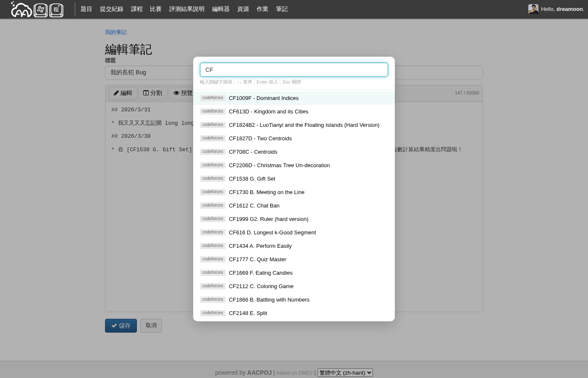The image size is (588, 378).
Task: Open the 比賽 contests menu
Action: tap(156, 9)
